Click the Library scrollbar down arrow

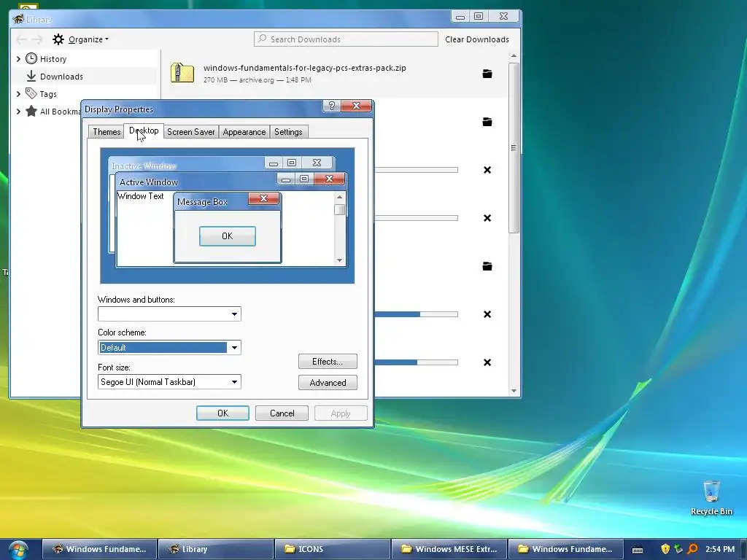click(x=514, y=391)
